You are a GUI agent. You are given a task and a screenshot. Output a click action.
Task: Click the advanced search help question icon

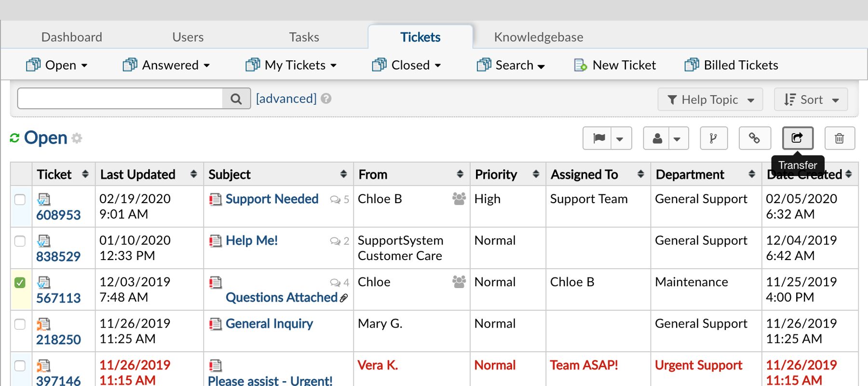pos(326,98)
